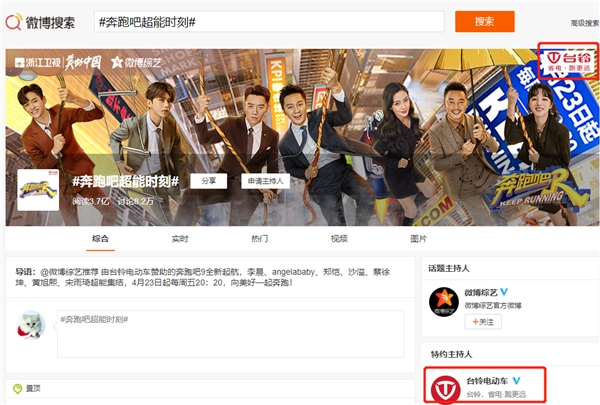Viewport: 600px width, 405px height.
Task: Click the 奔跑吧 Keep Running logo on banner
Action: pyautogui.click(x=538, y=189)
